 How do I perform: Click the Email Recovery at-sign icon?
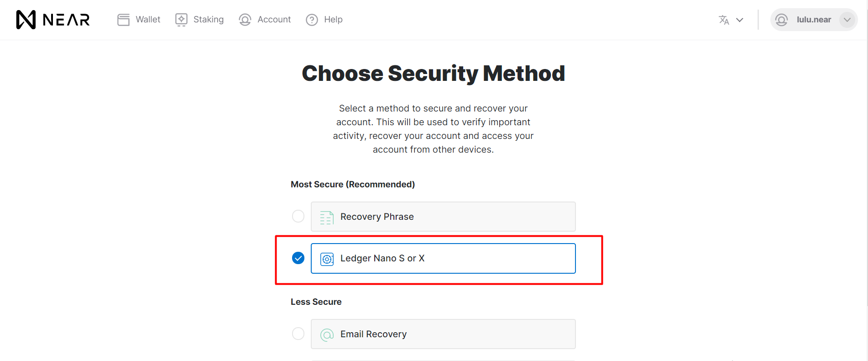point(327,334)
